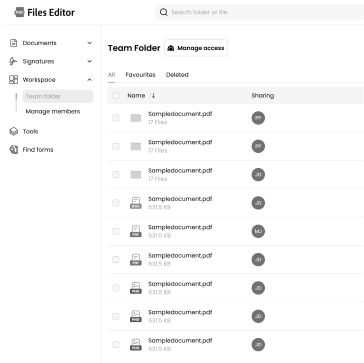Click the people icon inside Manage access

coord(171,48)
